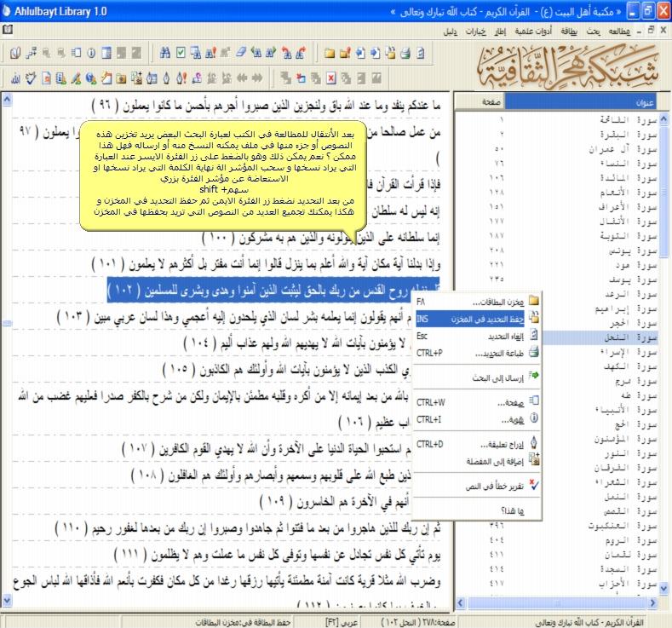The height and width of the screenshot is (628, 672).
Task: Click the green arrow icon beside إرسال إلى البحث
Action: (533, 376)
